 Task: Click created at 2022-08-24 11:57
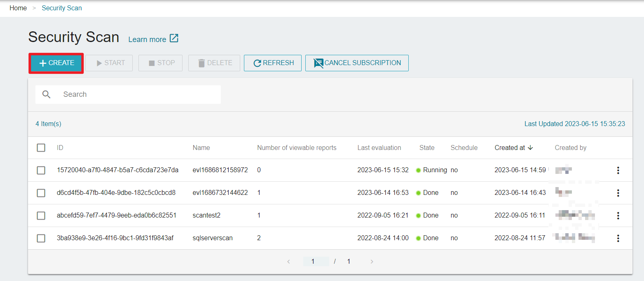click(x=520, y=238)
